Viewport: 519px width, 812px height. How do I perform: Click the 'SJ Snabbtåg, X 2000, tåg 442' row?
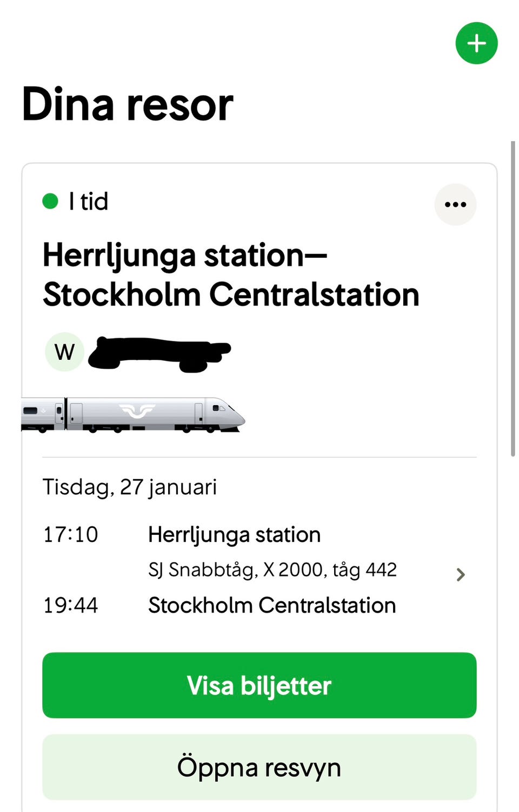click(x=272, y=570)
